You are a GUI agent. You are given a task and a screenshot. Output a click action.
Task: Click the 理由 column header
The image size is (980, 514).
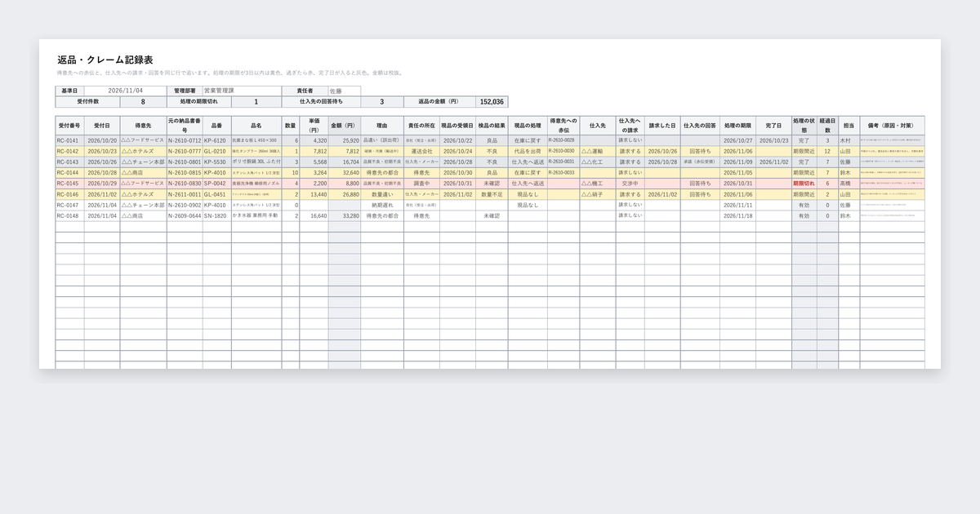[381, 126]
